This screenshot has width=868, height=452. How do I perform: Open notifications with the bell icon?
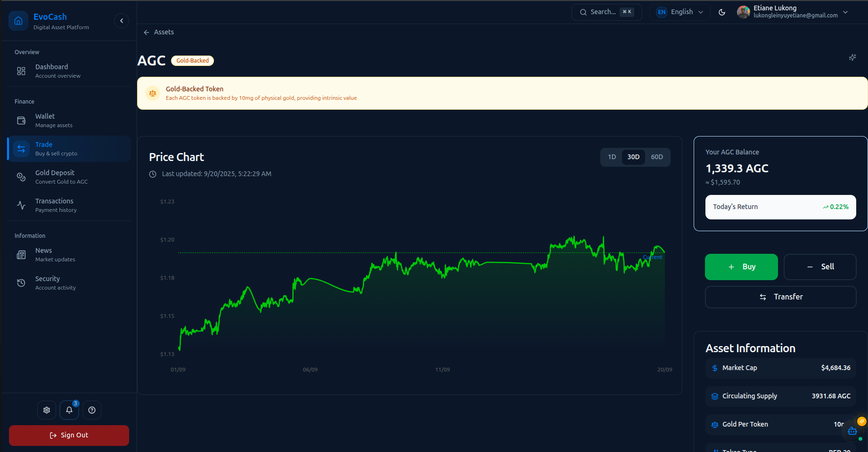(69, 410)
